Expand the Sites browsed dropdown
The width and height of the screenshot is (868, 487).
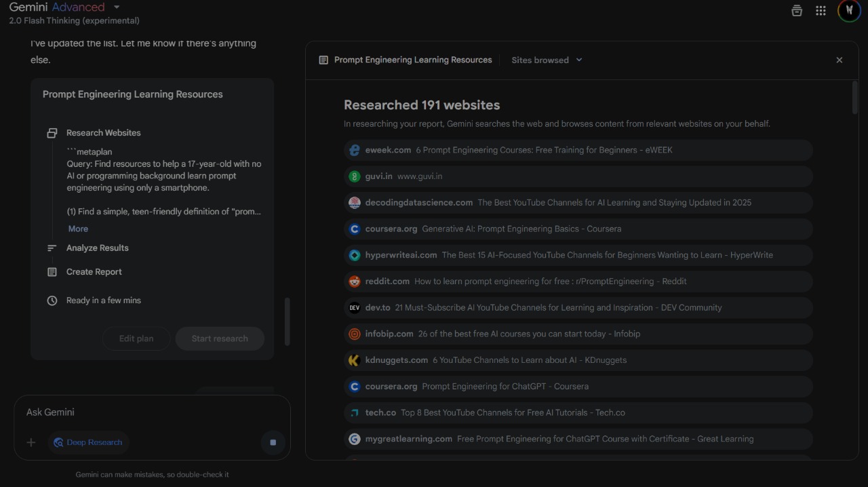[x=547, y=60]
